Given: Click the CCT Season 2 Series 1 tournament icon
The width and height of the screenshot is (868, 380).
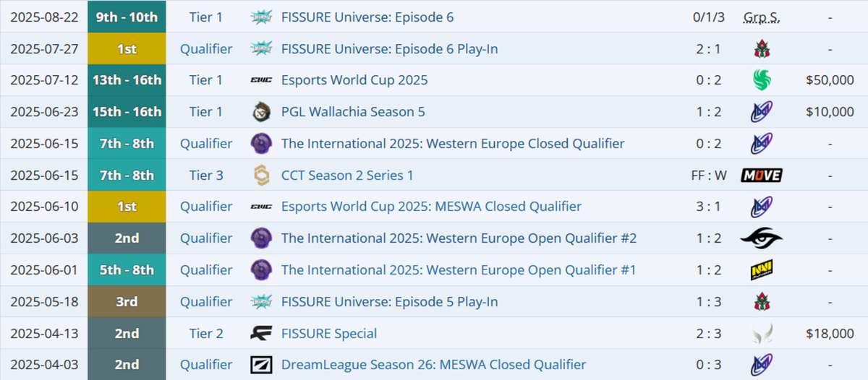Looking at the screenshot, I should point(261,175).
